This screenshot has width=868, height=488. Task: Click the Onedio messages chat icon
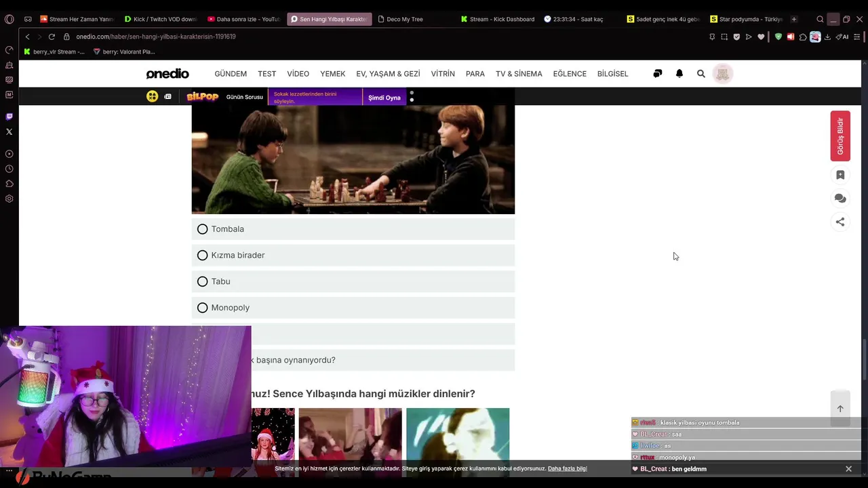[657, 73]
